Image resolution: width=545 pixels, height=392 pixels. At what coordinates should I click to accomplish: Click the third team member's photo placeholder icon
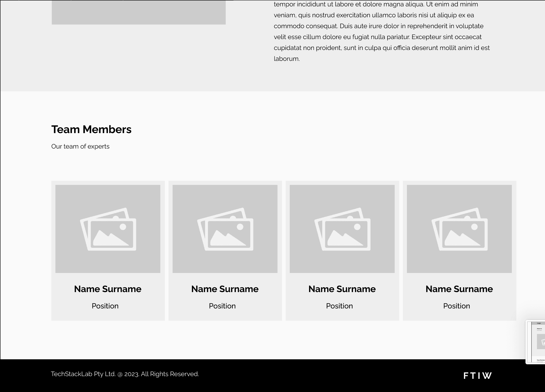(x=342, y=229)
